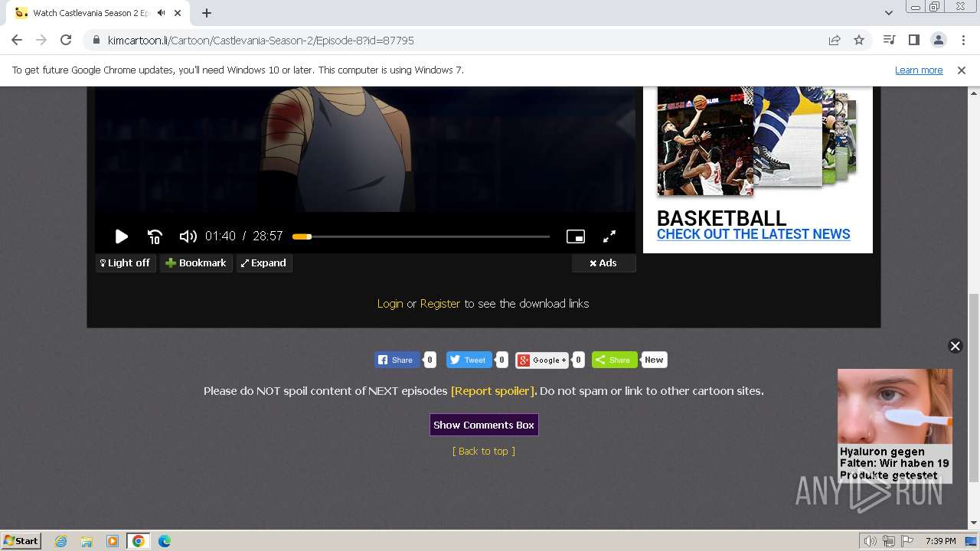Jump back to top of the page
This screenshot has width=980, height=551.
(x=484, y=452)
